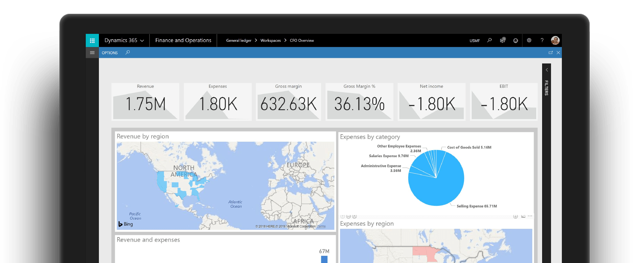Open the messages notification icon
Image resolution: width=644 pixels, height=263 pixels.
tap(502, 40)
